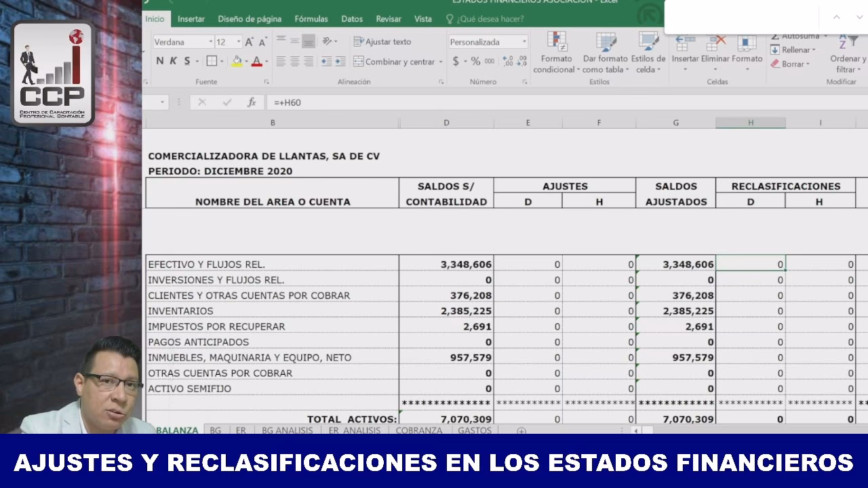Click inside the formula bar
Viewport: 868px width, 488px height.
[407, 102]
